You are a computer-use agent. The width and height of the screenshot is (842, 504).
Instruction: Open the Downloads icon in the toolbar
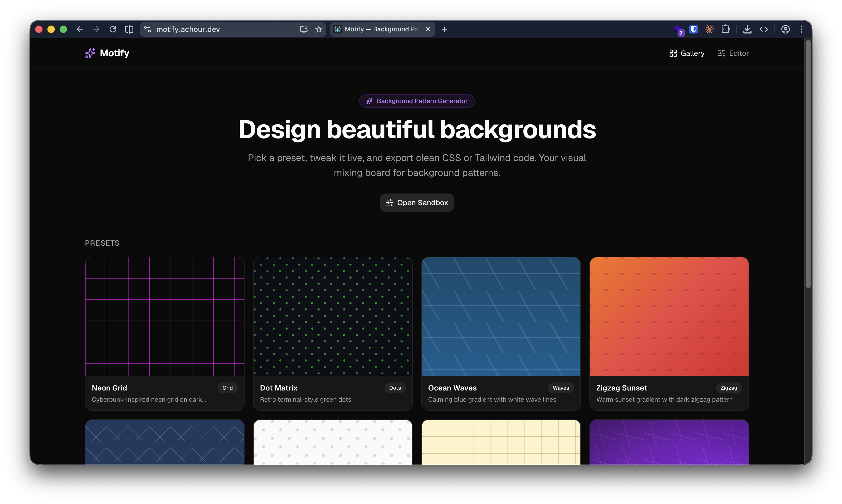click(x=747, y=29)
